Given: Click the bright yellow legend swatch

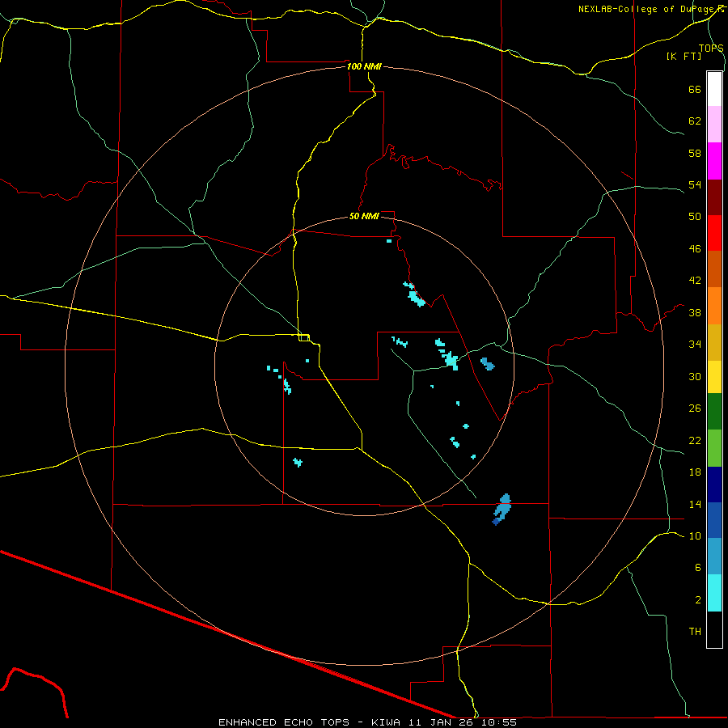Looking at the screenshot, I should pyautogui.click(x=714, y=377).
